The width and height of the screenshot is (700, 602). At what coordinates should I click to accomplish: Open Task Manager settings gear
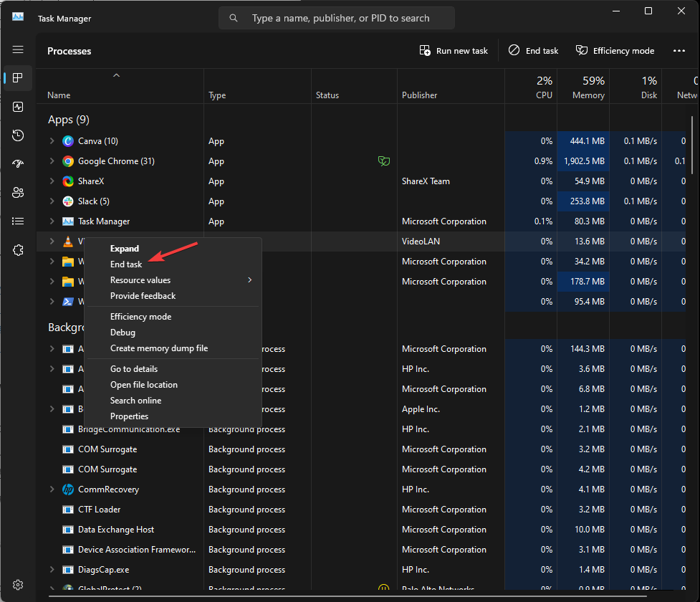pyautogui.click(x=18, y=585)
